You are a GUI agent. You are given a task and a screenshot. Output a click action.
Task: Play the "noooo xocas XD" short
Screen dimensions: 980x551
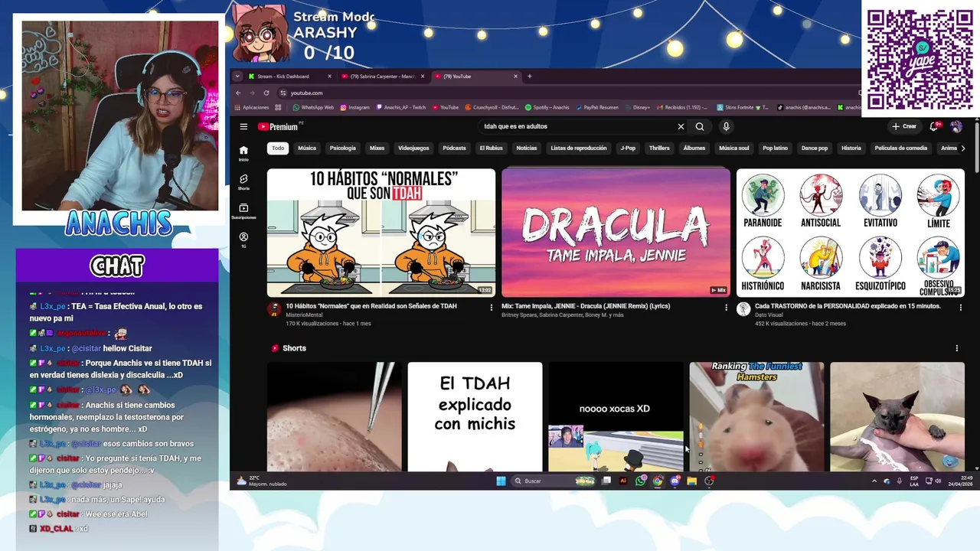click(x=616, y=417)
